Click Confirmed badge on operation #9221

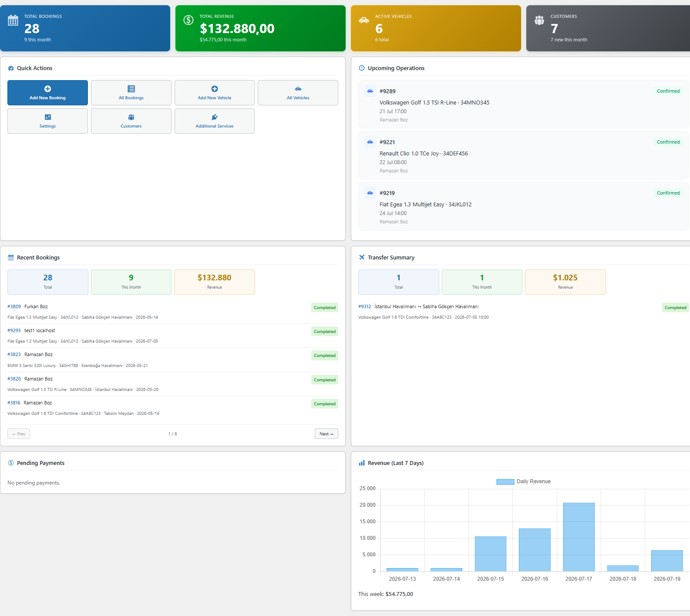[668, 142]
